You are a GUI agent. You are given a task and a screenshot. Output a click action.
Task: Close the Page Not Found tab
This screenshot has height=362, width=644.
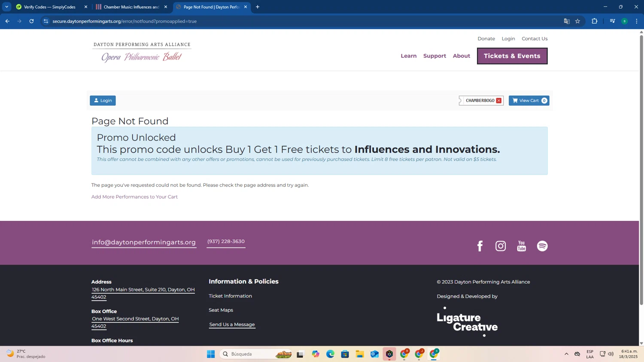point(246,7)
